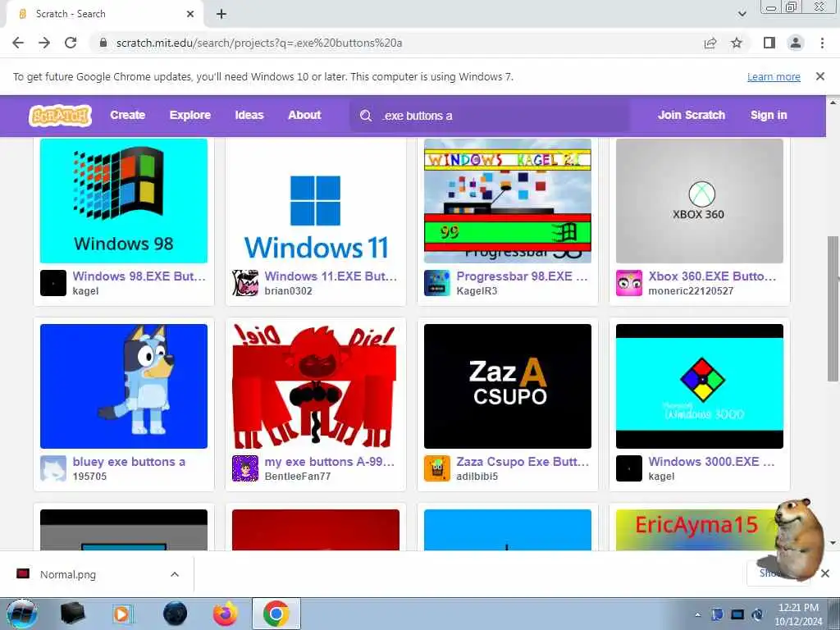Open Zaza Csupo Exe Butt... title
Screen dimensions: 840x630
[x=523, y=462]
